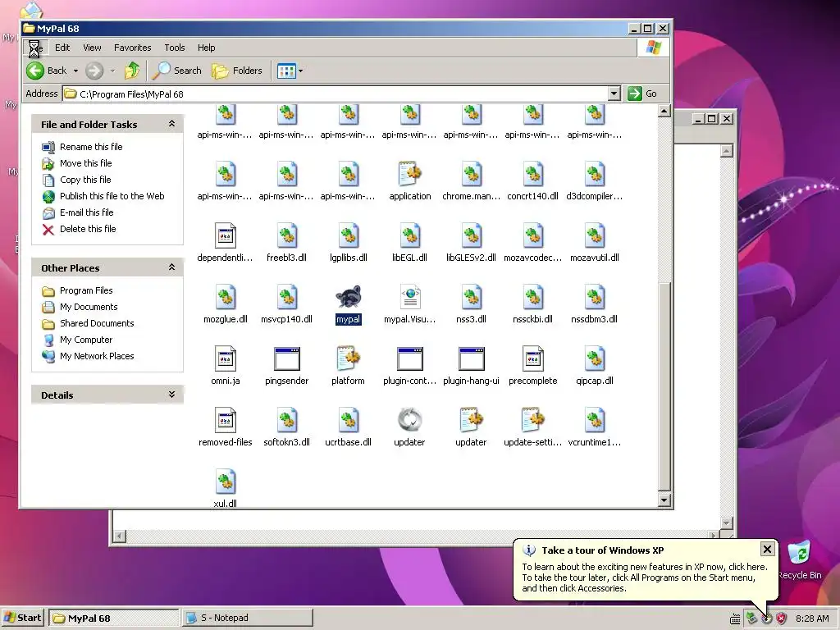
Task: Open the Start menu
Action: tap(22, 618)
